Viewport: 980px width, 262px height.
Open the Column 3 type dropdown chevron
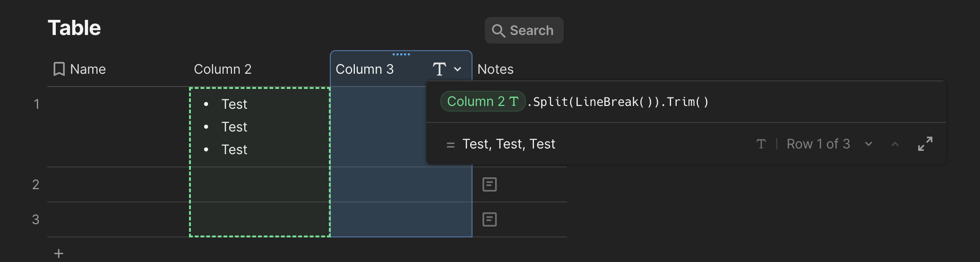457,69
